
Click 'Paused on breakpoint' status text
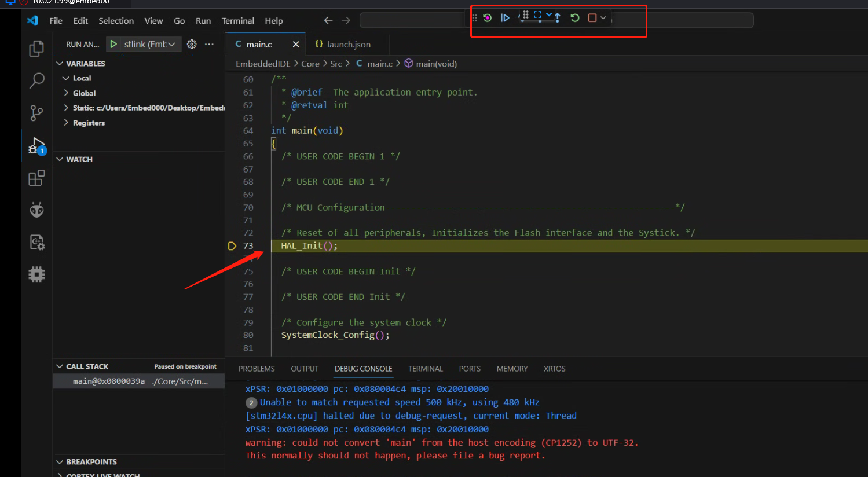click(x=185, y=366)
